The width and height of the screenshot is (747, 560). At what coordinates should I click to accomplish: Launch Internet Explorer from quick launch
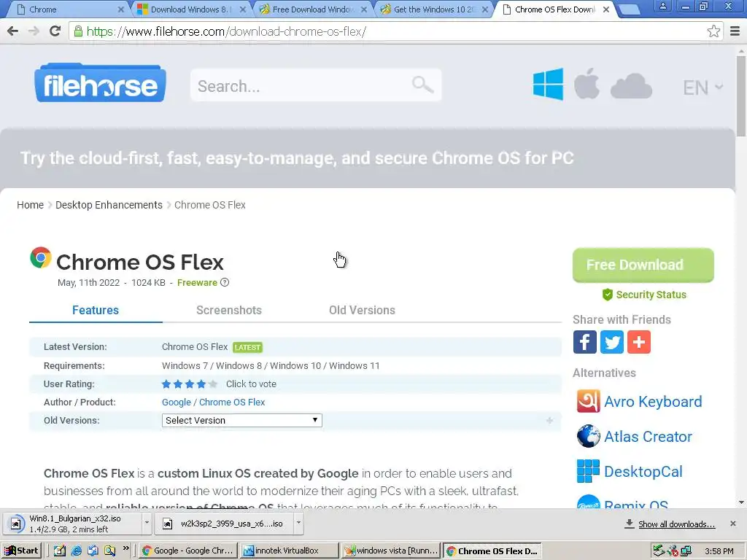pos(76,551)
